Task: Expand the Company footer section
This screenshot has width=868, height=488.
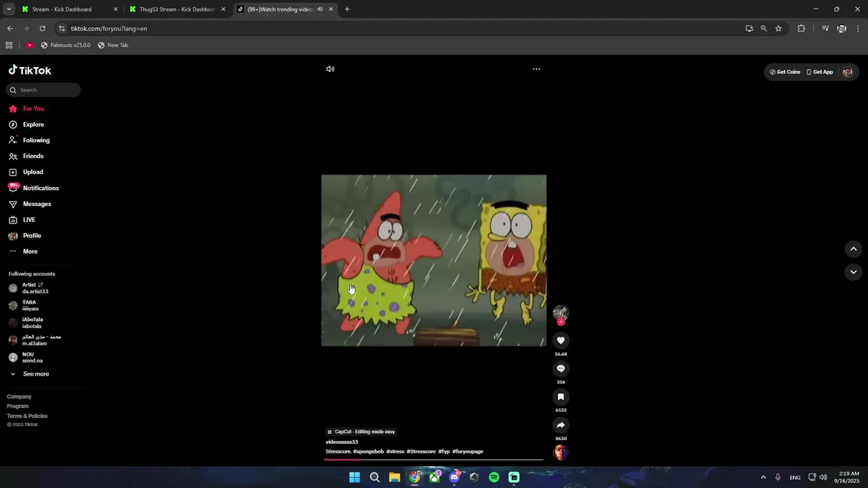Action: click(x=19, y=396)
